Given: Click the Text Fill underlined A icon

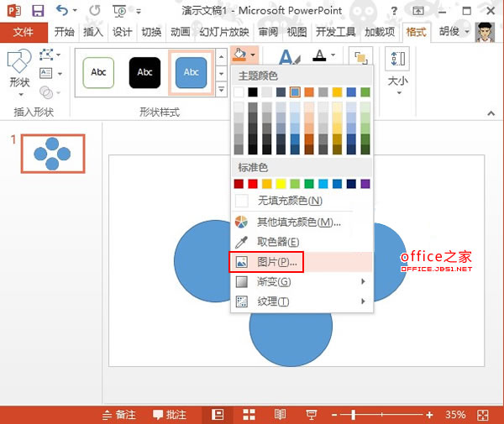Looking at the screenshot, I should [319, 55].
